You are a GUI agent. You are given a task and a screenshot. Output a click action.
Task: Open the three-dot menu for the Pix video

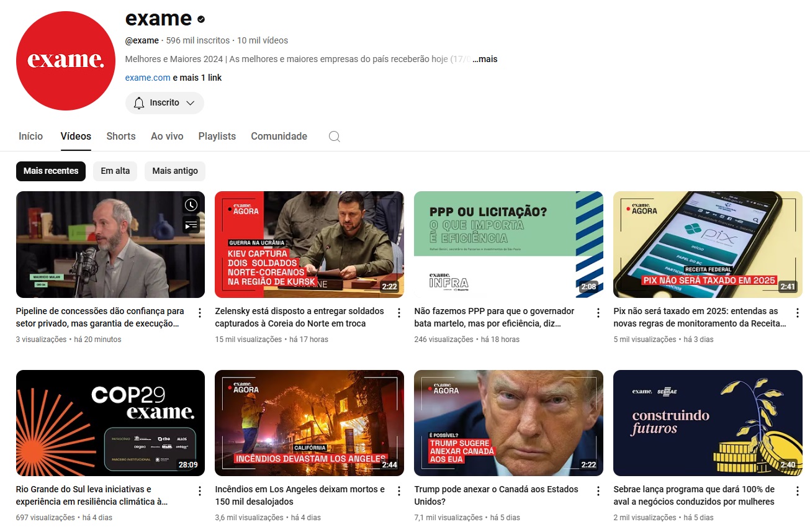tap(798, 313)
